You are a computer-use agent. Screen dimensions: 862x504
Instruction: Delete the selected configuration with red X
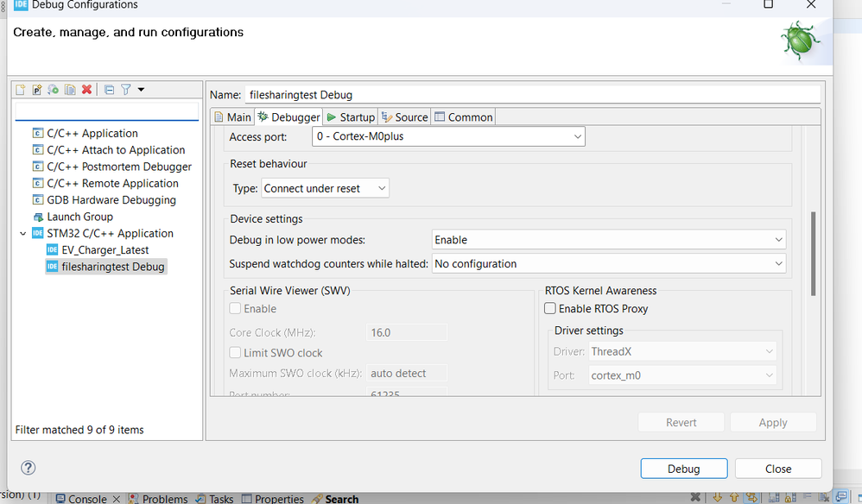pos(86,90)
